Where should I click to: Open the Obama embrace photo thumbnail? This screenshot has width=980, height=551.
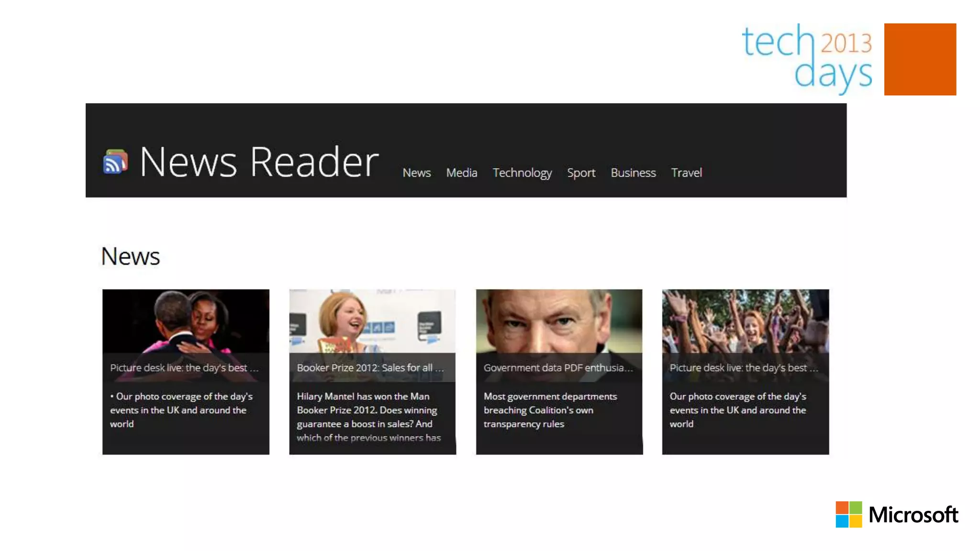186,321
